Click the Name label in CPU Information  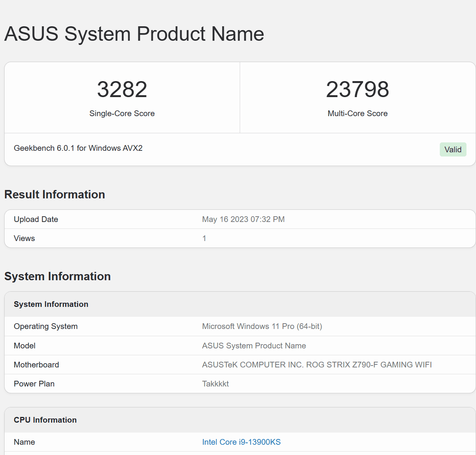tap(24, 442)
